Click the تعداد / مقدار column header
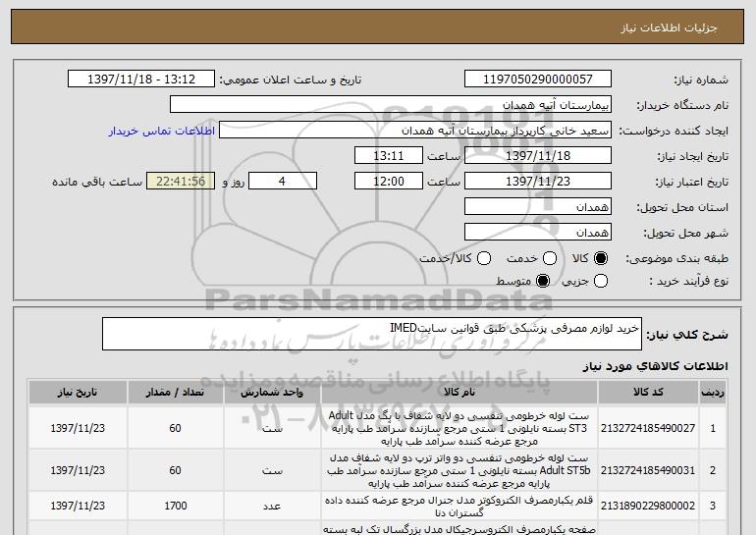This screenshot has height=535, width=756. pos(176,393)
